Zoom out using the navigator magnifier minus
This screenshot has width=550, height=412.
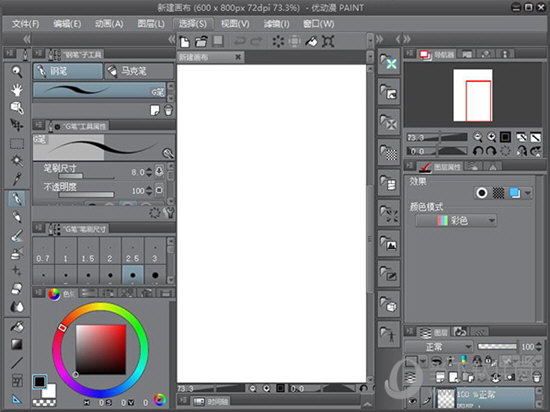click(477, 137)
